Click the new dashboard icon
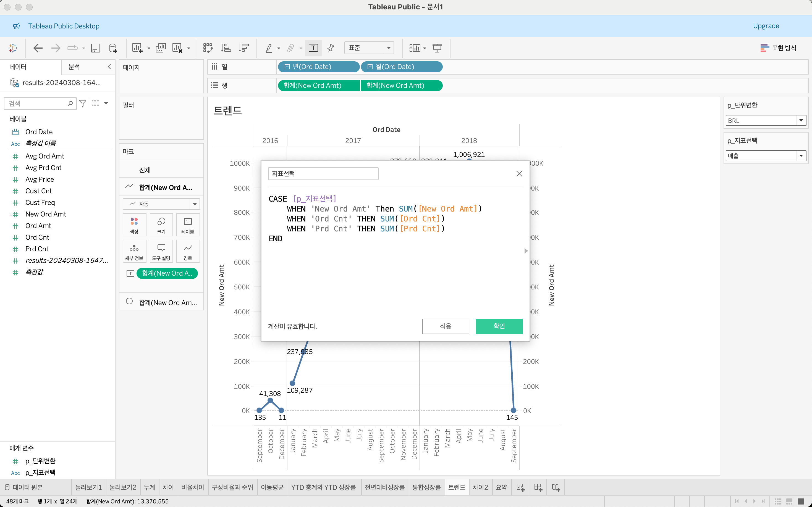The image size is (812, 507). coord(538,488)
